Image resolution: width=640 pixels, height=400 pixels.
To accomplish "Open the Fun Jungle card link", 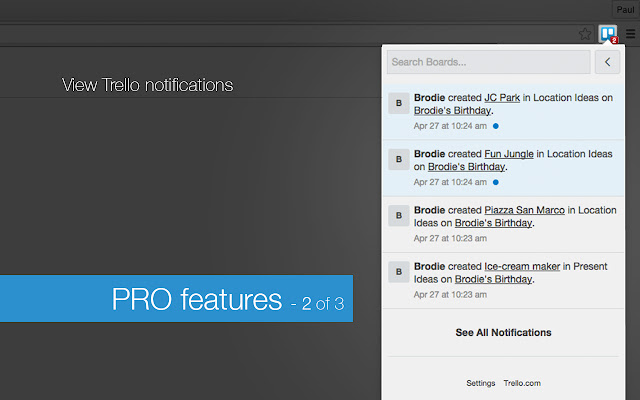I will click(x=509, y=154).
